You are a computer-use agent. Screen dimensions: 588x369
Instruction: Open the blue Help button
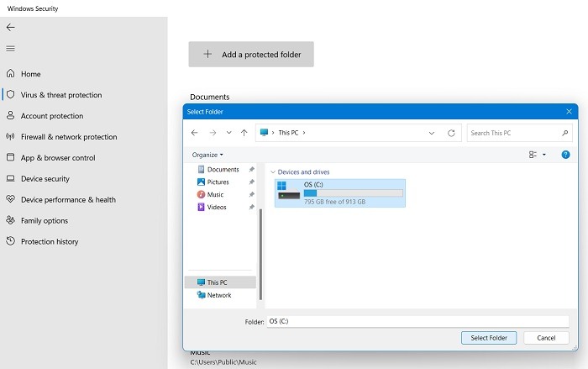click(565, 155)
